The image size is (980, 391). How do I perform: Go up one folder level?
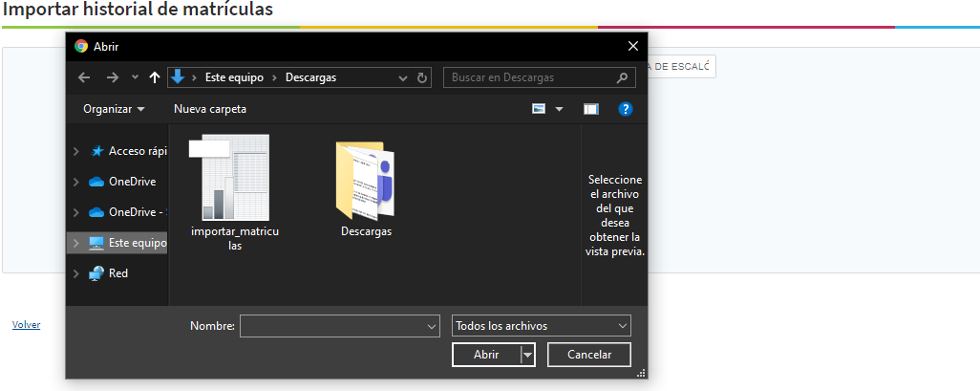tap(155, 77)
